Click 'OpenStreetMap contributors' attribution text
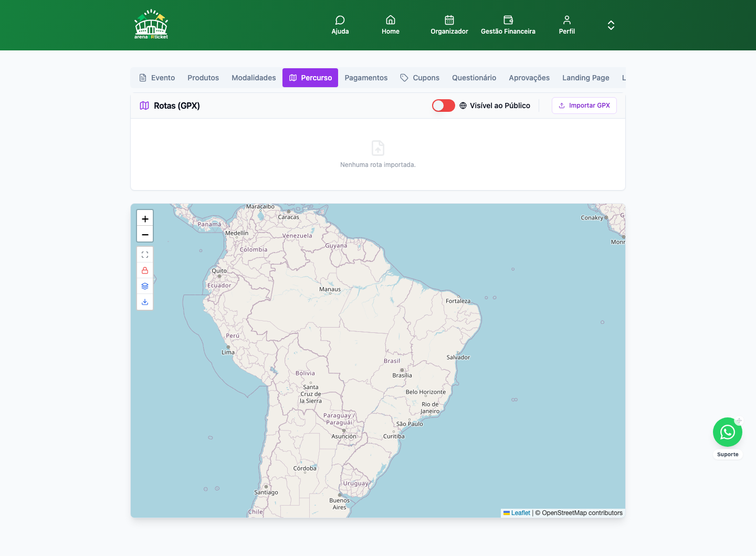This screenshot has height=556, width=756. coord(582,513)
